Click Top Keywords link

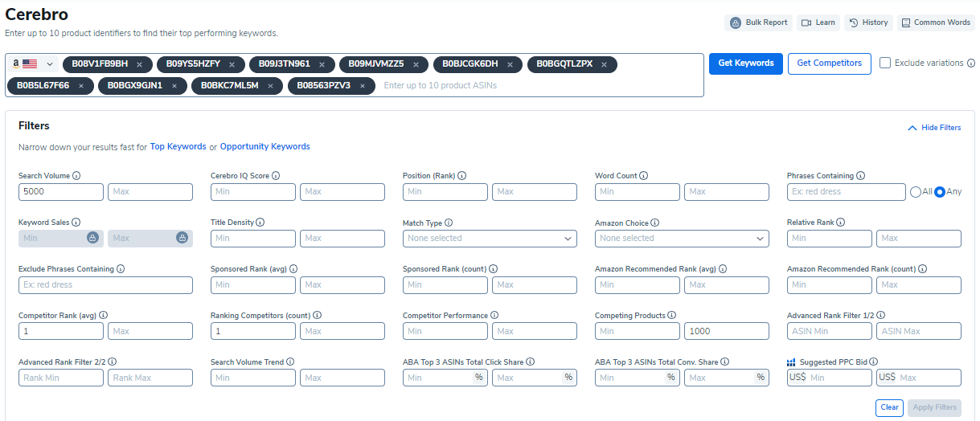point(178,147)
